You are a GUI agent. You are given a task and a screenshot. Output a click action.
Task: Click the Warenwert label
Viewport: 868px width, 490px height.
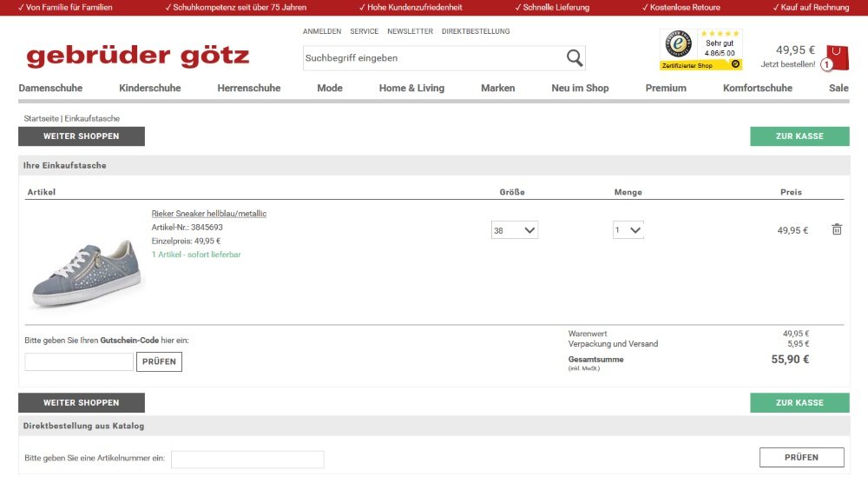[588, 334]
